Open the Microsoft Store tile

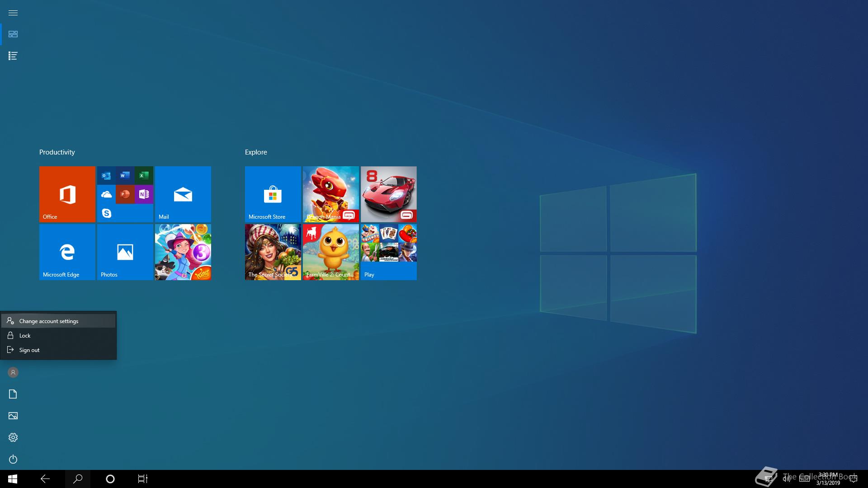coord(273,194)
